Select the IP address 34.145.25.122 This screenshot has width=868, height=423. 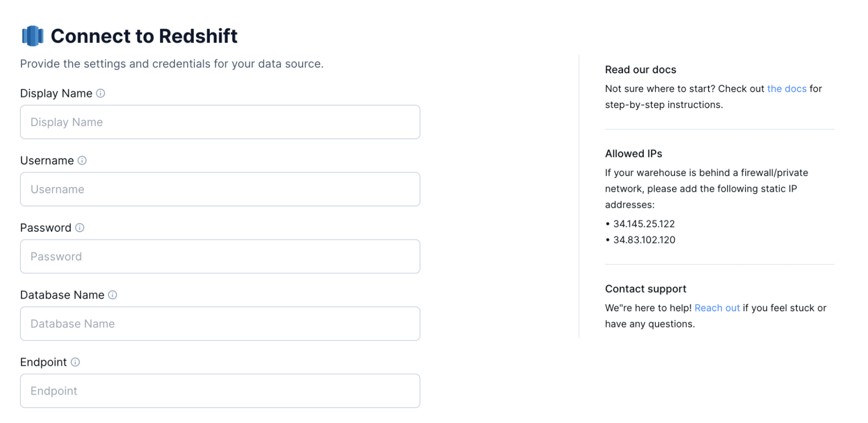coord(644,223)
